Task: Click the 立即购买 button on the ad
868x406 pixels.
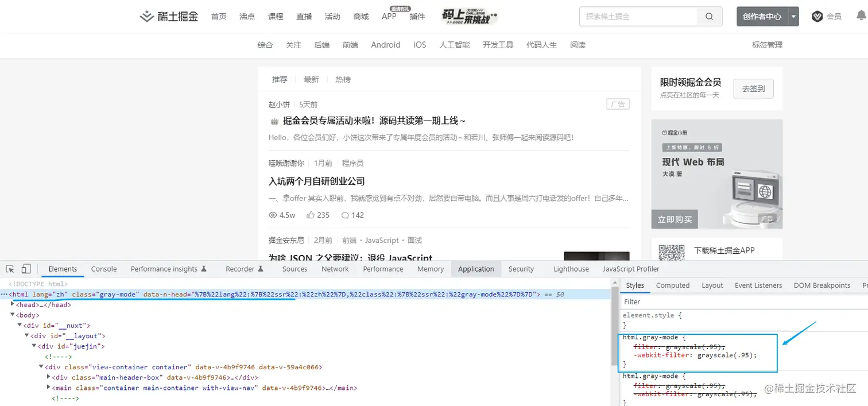Action: coord(675,219)
